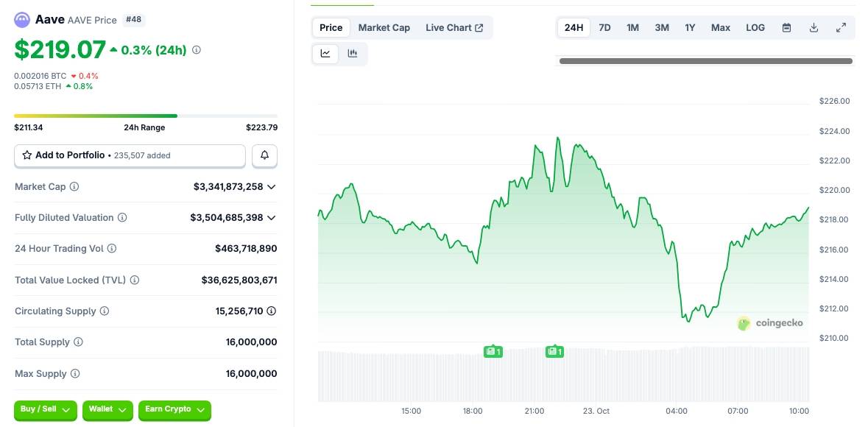The height and width of the screenshot is (427, 868).
Task: Switch timeframe to 7D
Action: tap(604, 27)
